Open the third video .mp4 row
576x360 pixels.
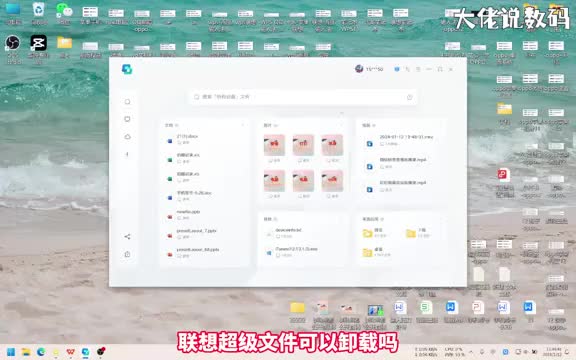[x=401, y=186]
